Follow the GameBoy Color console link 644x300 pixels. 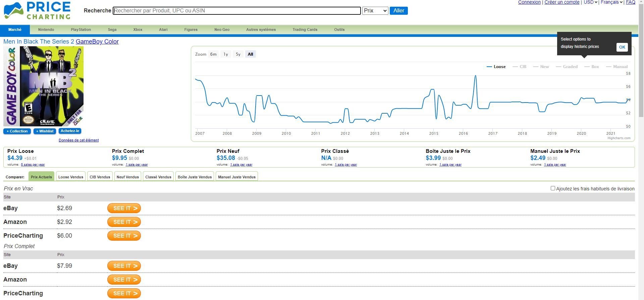[x=97, y=42]
